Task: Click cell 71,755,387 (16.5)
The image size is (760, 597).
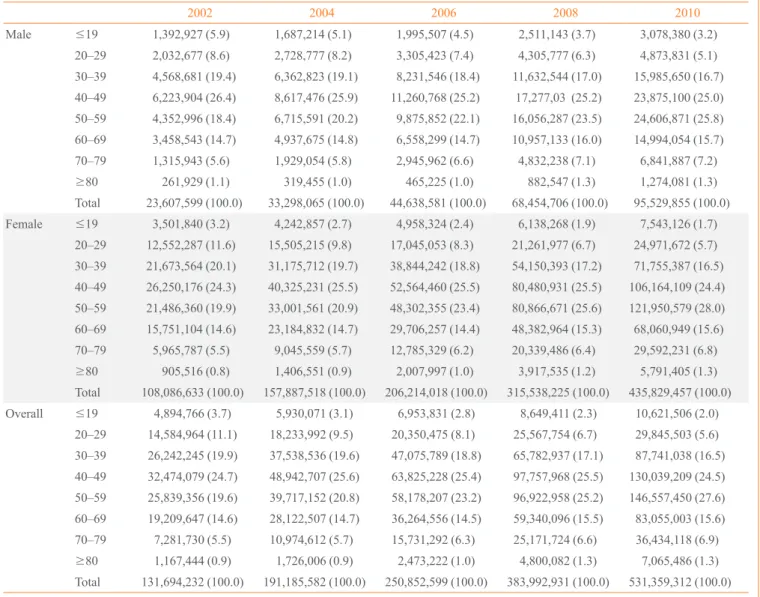Action: pyautogui.click(x=679, y=266)
